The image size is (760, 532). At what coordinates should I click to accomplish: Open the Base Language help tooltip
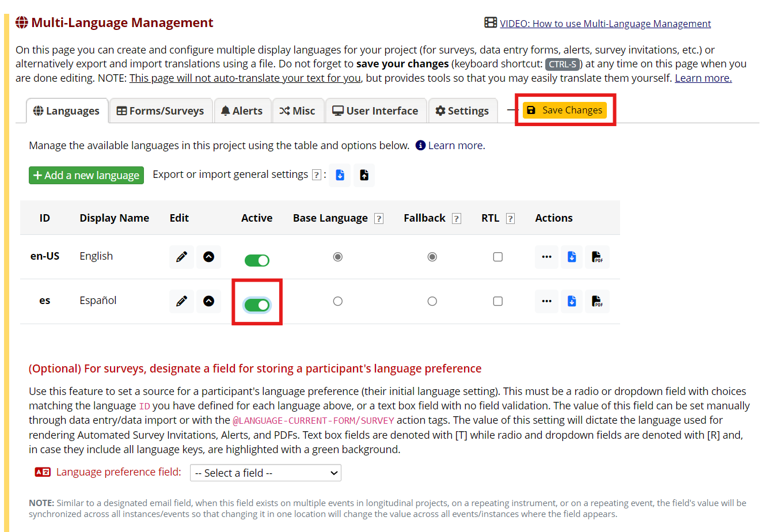(378, 218)
